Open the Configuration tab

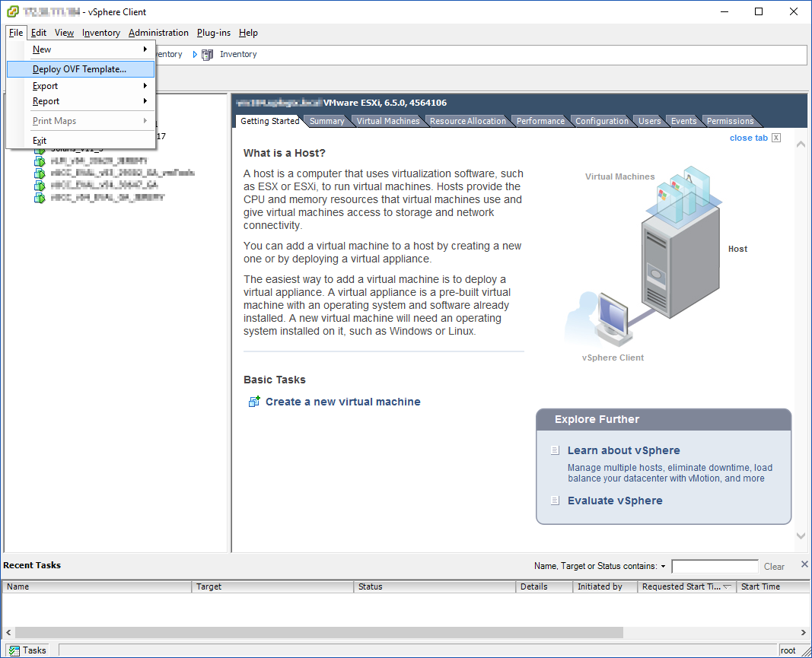[x=602, y=121]
